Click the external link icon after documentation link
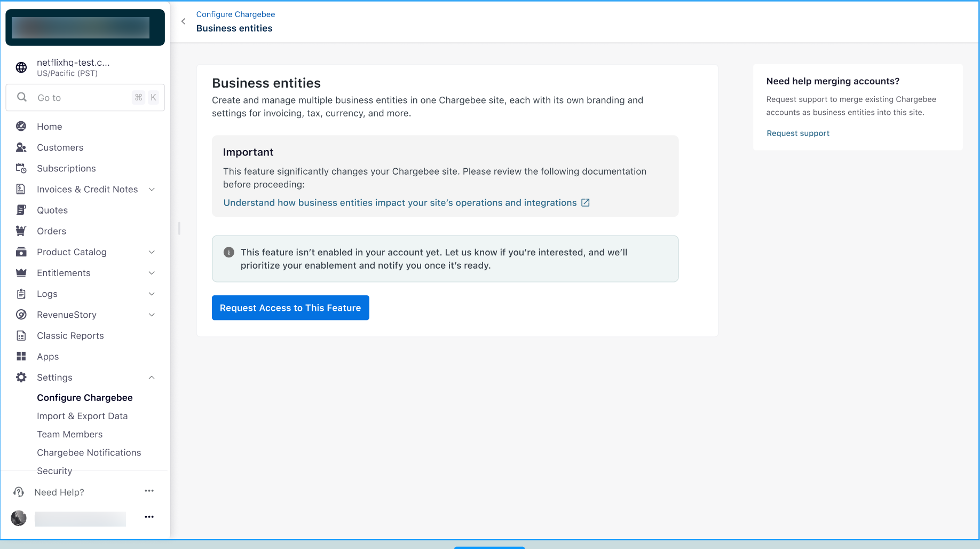The image size is (980, 549). [x=586, y=202]
